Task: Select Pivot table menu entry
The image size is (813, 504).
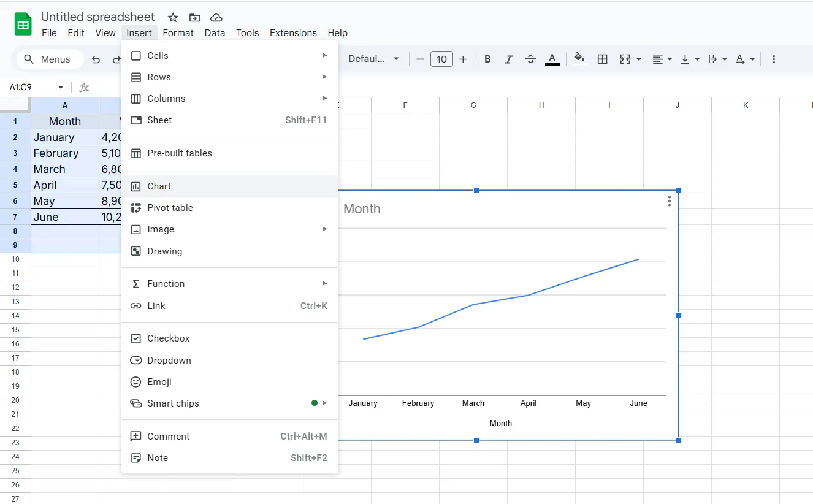Action: coord(170,208)
